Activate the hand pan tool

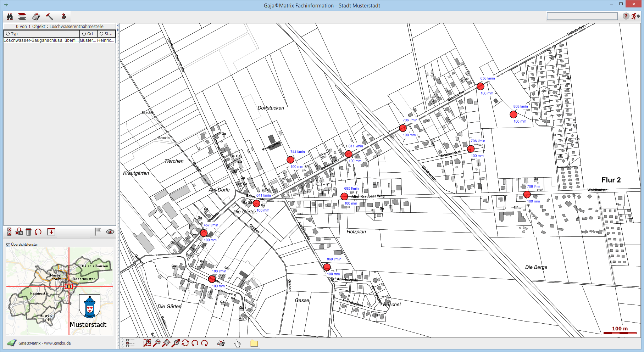tap(237, 343)
